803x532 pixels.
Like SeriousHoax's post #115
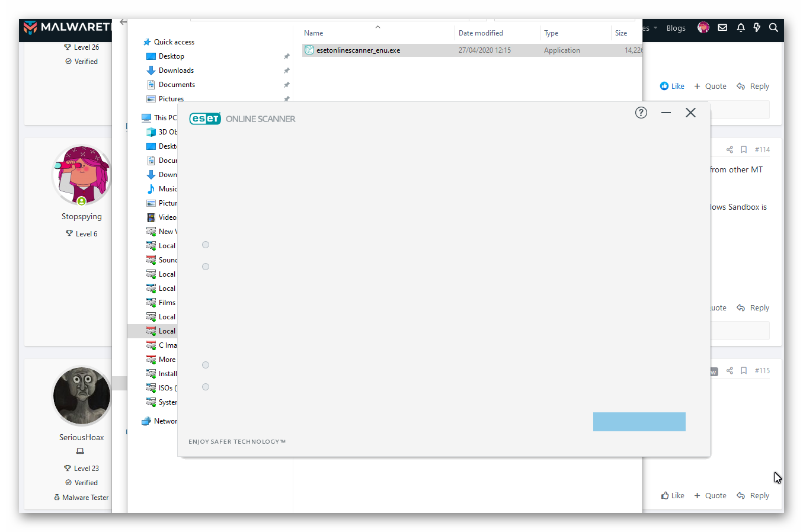673,495
